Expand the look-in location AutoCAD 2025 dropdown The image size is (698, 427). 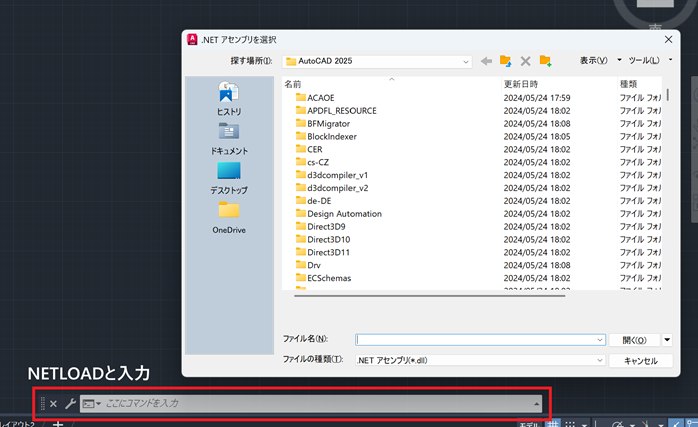point(466,61)
